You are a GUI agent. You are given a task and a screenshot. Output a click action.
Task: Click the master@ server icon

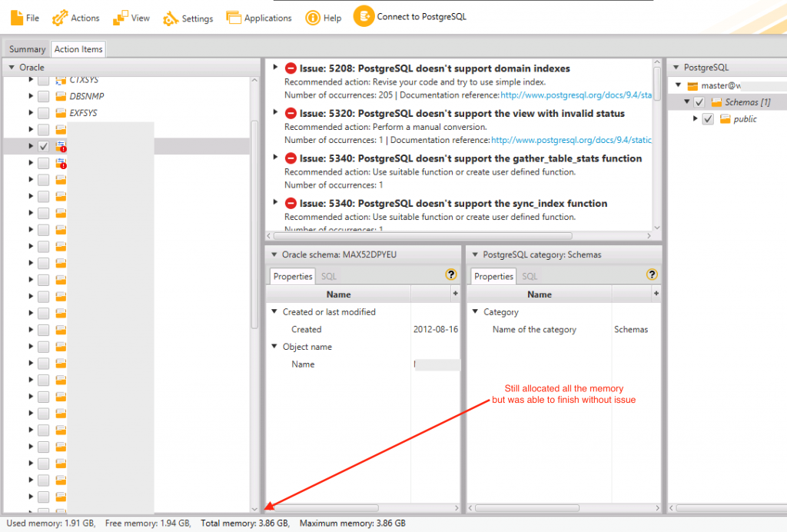692,86
